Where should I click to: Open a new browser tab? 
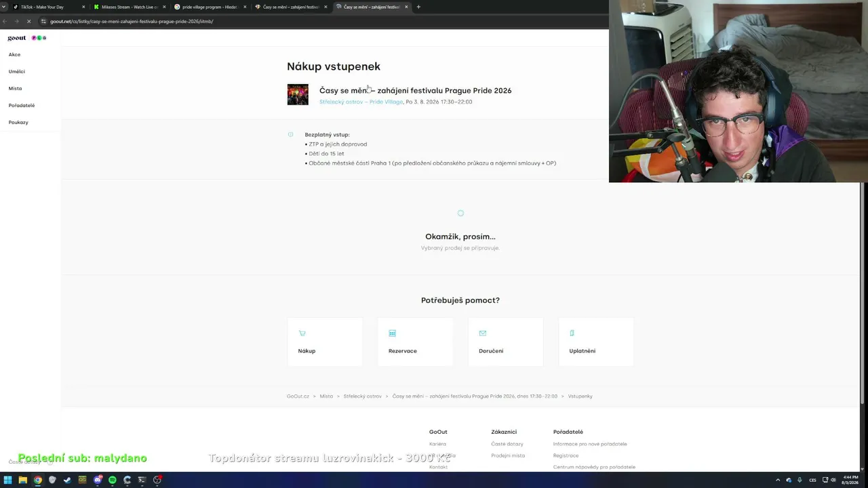coord(418,7)
